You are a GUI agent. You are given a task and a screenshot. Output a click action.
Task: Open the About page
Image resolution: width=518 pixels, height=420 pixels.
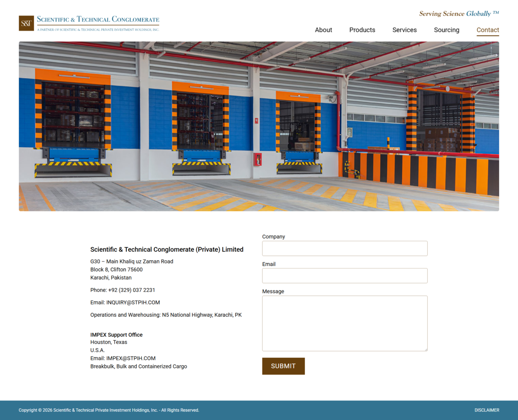[x=323, y=30]
